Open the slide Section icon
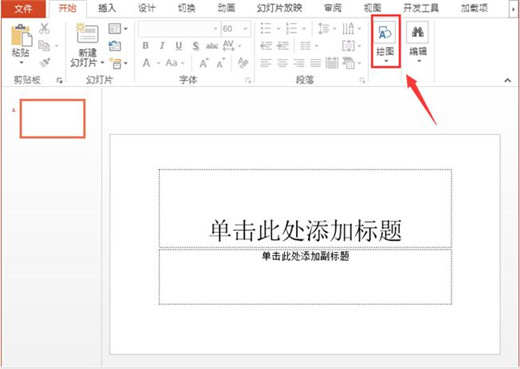This screenshot has width=520, height=369. pyautogui.click(x=116, y=63)
